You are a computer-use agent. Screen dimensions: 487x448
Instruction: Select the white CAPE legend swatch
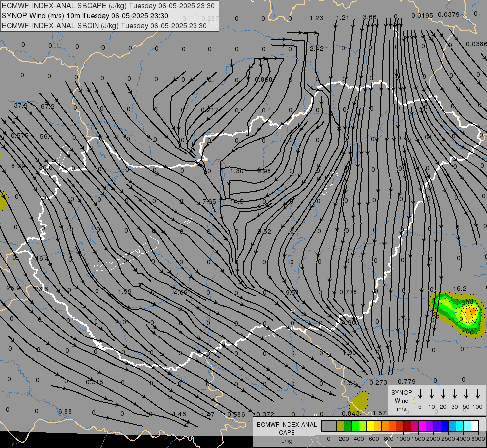[x=475, y=426]
